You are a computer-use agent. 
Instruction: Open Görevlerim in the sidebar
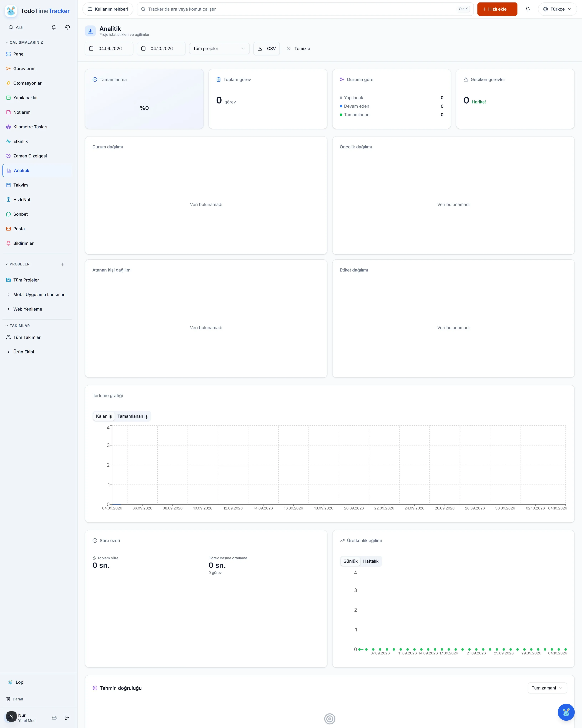pyautogui.click(x=37, y=69)
